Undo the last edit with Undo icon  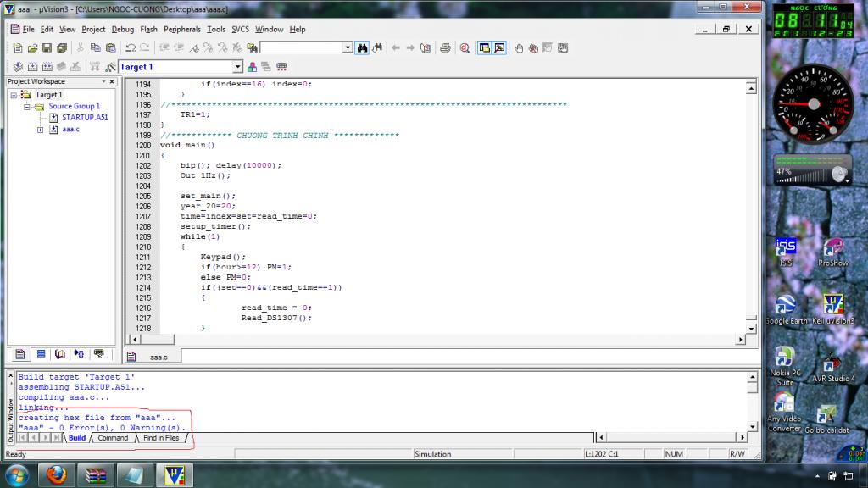coord(131,48)
